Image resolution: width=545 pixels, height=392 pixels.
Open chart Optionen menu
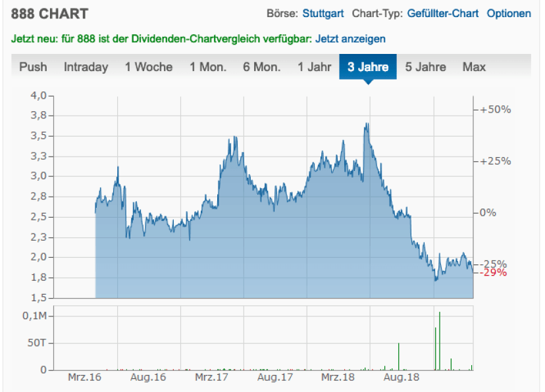(508, 13)
